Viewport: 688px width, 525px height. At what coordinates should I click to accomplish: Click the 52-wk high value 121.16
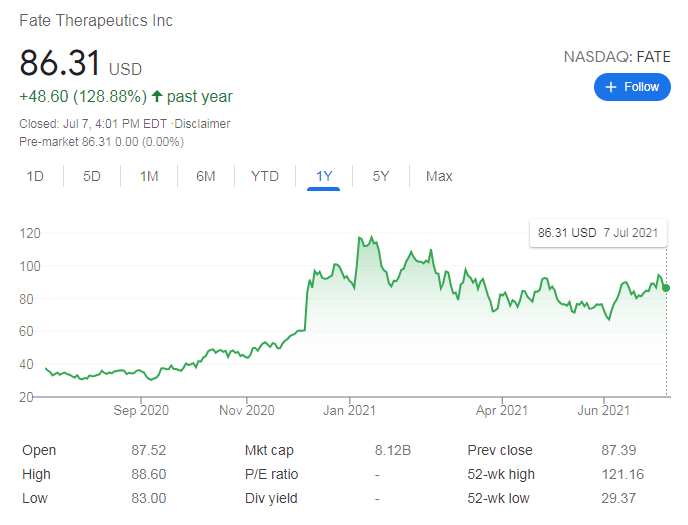coord(623,475)
